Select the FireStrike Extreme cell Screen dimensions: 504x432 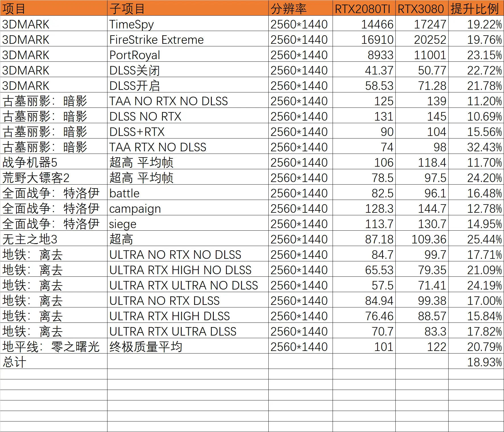coord(188,40)
